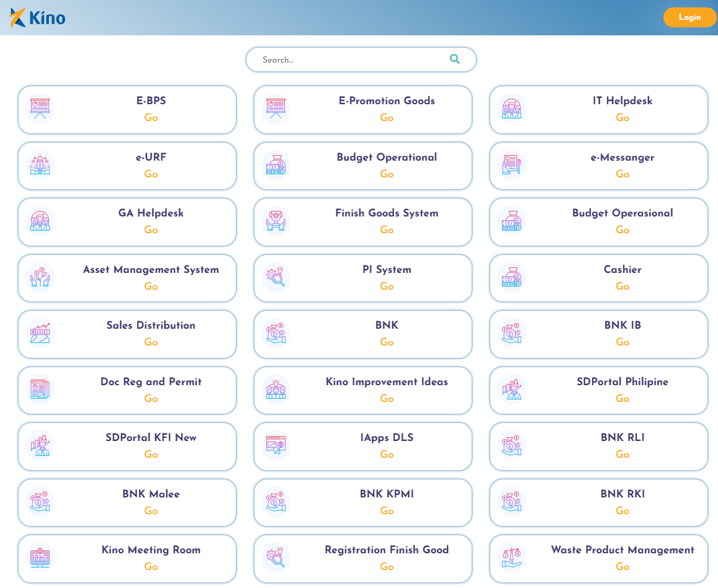Click the e-URF rocket icon
Viewport: 718px width, 588px height.
click(40, 165)
